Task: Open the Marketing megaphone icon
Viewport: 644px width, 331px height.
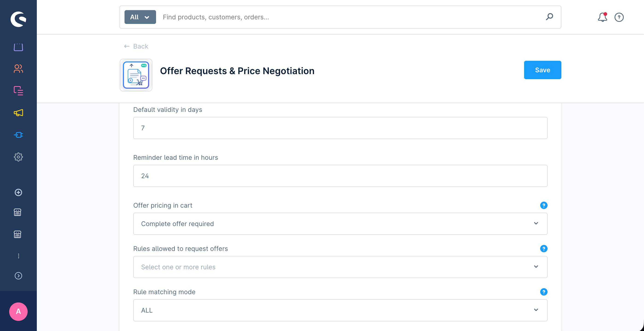Action: 18,113
